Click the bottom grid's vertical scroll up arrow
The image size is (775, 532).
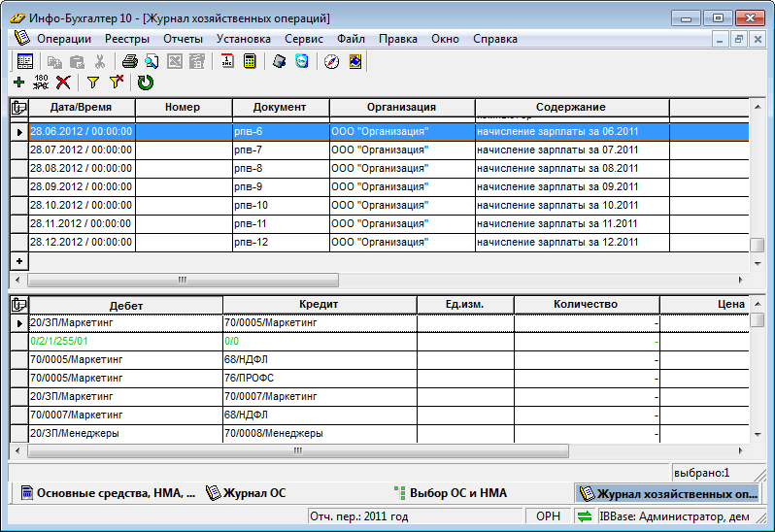pos(758,304)
